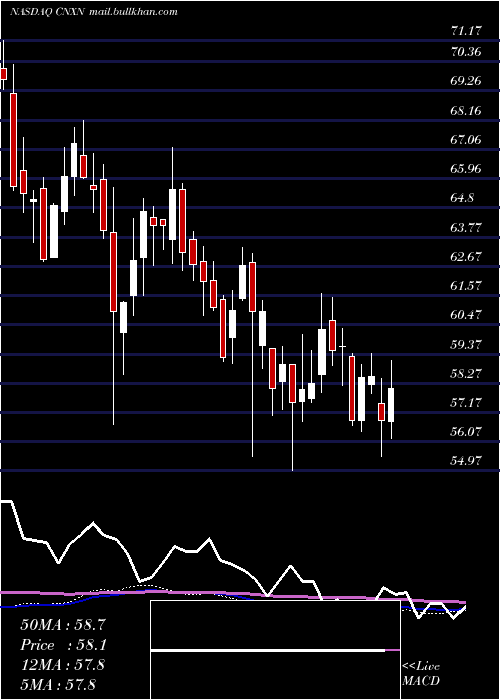Viewport: 500px width, 700px height.
Task: Click the 5MA : 57.8 indicator text
Action: pos(58,684)
